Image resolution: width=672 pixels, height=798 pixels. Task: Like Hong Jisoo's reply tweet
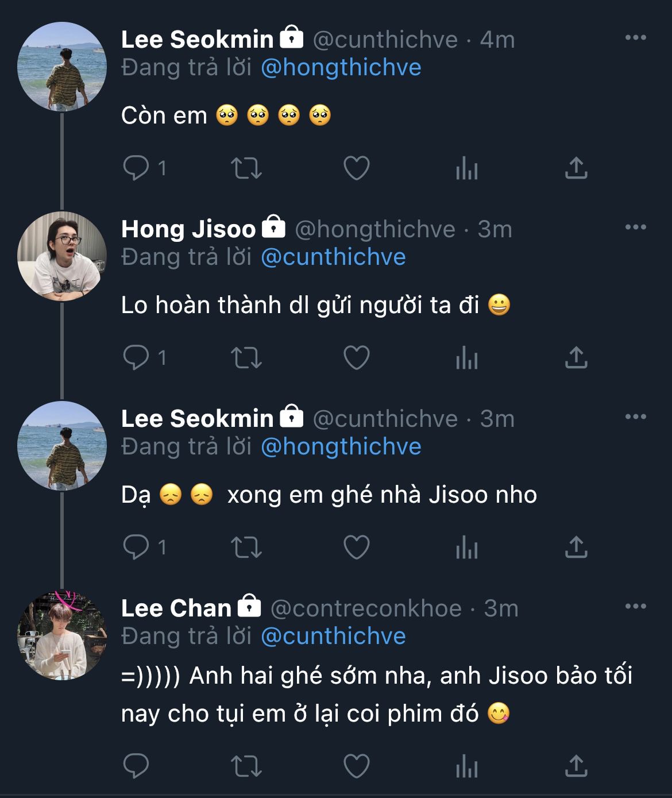point(356,358)
